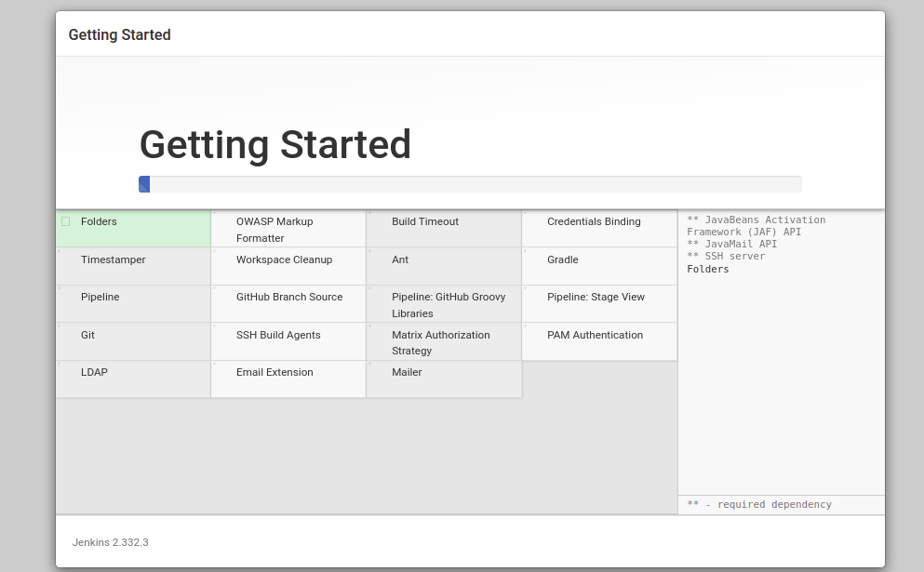The image size is (924, 572).
Task: Click the required dependency legend text
Action: (759, 504)
